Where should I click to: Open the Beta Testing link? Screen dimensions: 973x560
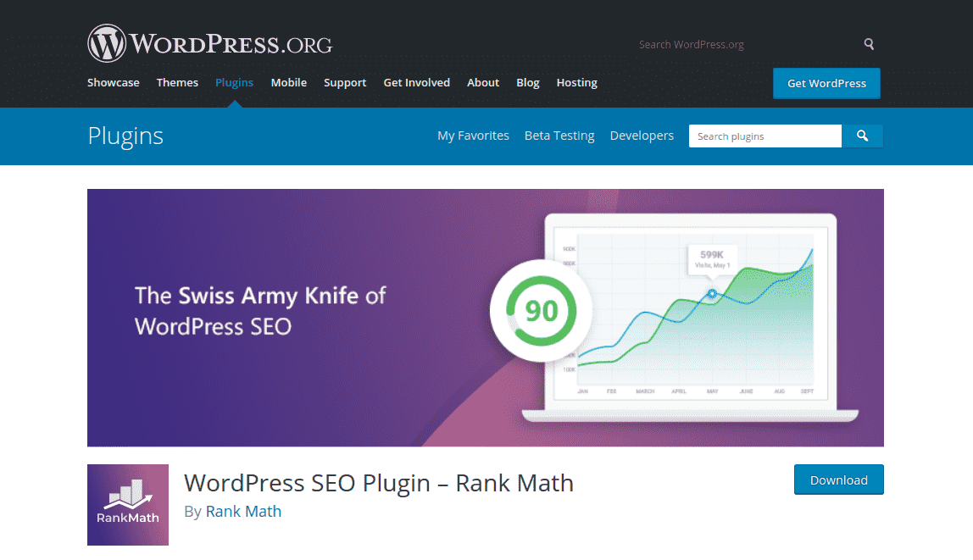559,136
